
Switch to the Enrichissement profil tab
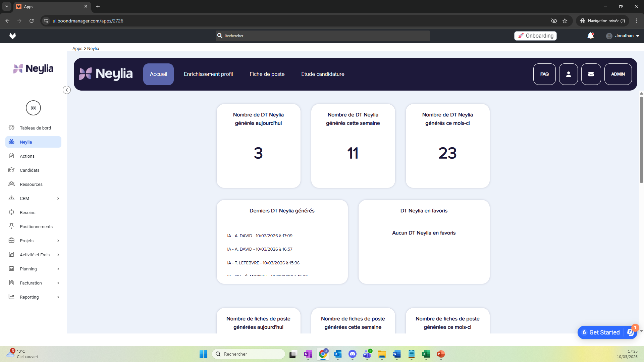click(x=208, y=74)
